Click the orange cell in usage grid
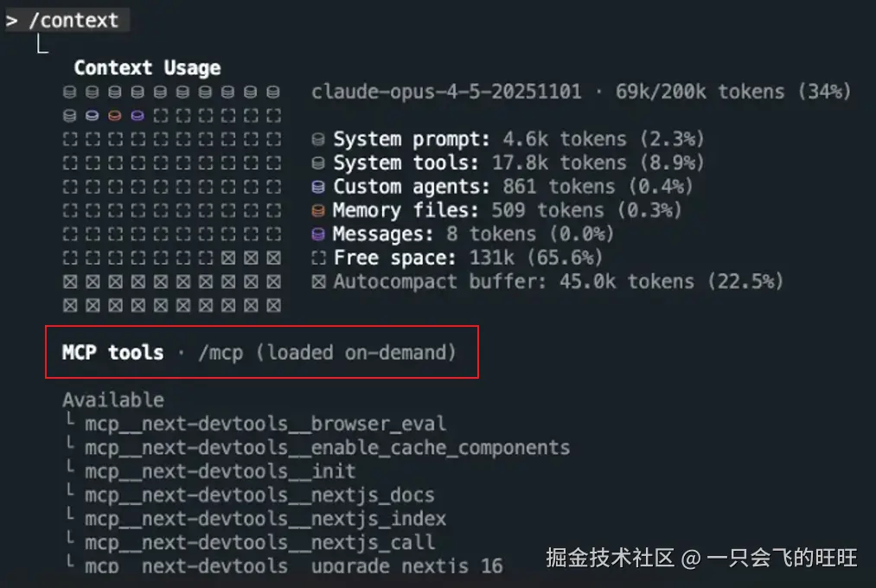876x588 pixels. point(115,116)
